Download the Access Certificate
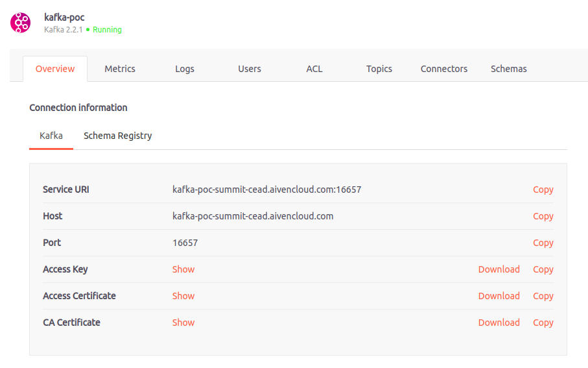 [499, 296]
